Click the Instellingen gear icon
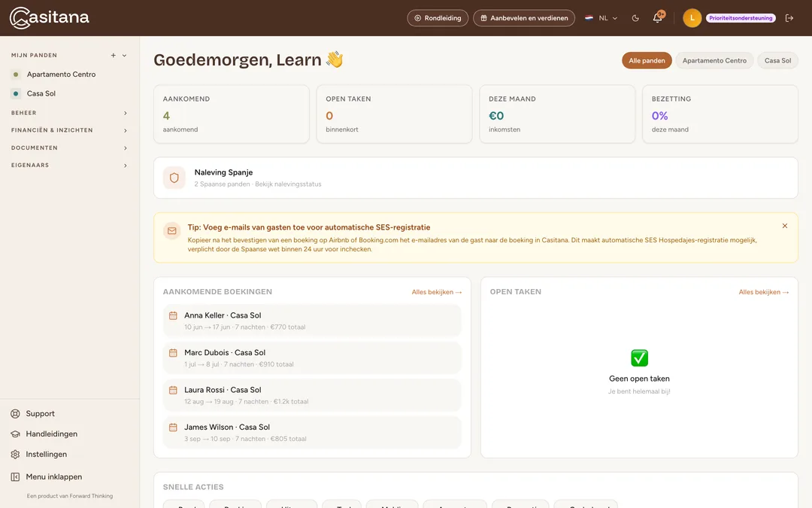Screen dimensions: 812x508 tap(16, 454)
